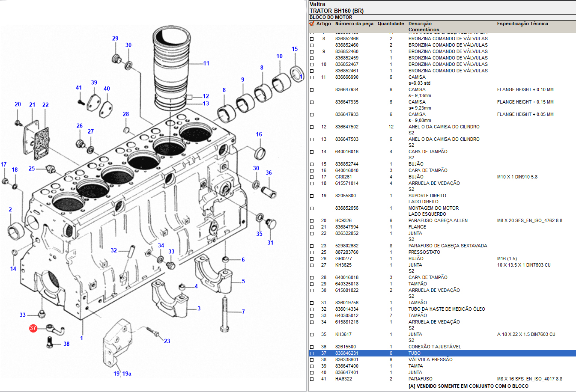Image resolution: width=576 pixels, height=392 pixels.
Task: Click callout number 38 in the diagram
Action: (x=66, y=344)
